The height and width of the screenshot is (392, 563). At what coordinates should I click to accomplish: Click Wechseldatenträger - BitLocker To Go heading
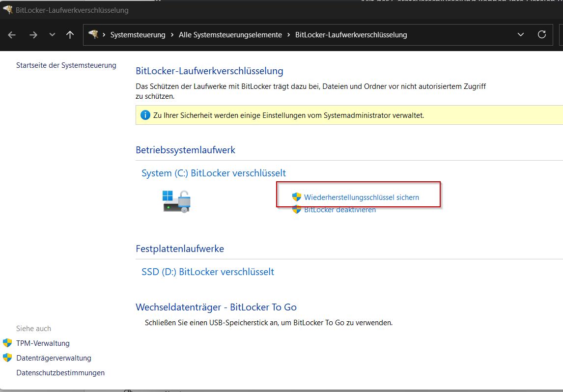[216, 308]
